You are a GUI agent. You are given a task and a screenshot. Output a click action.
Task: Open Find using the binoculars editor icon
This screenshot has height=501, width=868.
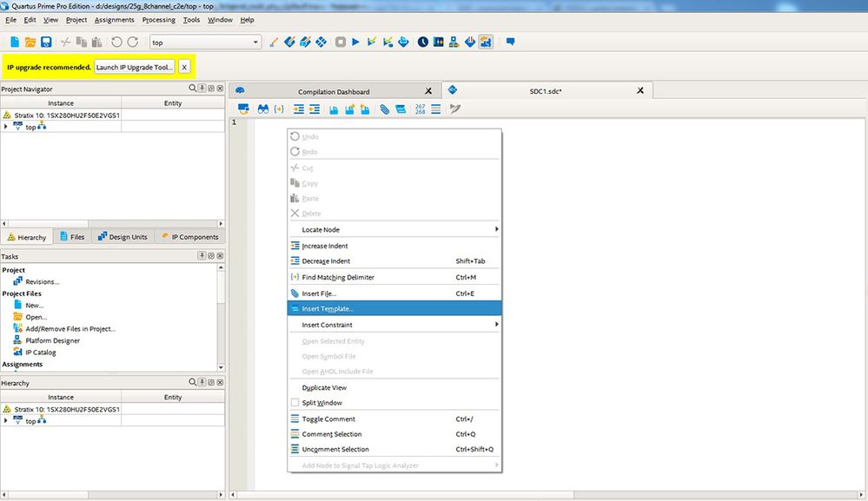pyautogui.click(x=263, y=109)
